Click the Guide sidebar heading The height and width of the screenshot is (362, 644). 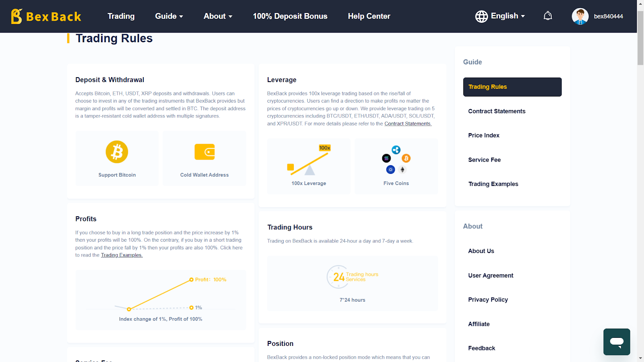click(473, 62)
